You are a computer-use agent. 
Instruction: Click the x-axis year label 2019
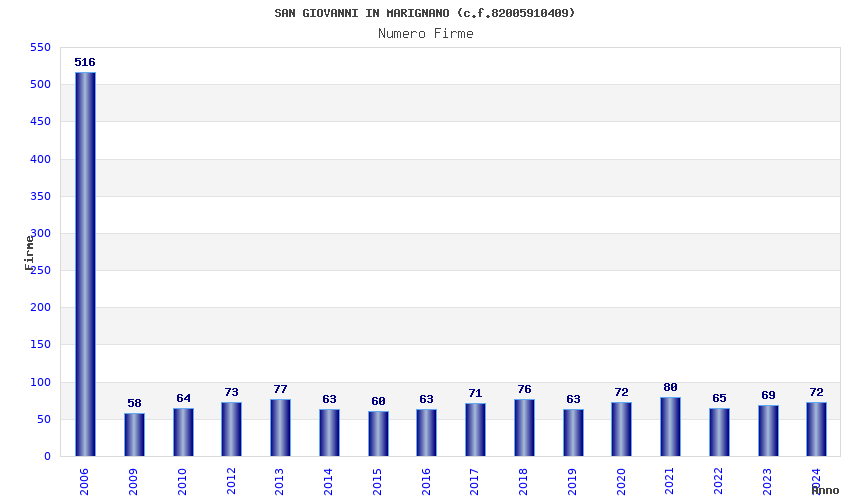point(572,482)
